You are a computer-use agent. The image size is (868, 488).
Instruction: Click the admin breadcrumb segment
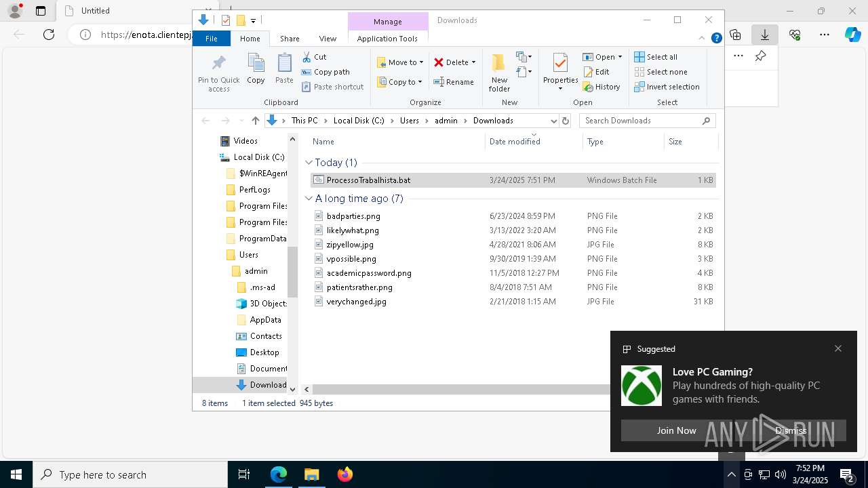446,121
